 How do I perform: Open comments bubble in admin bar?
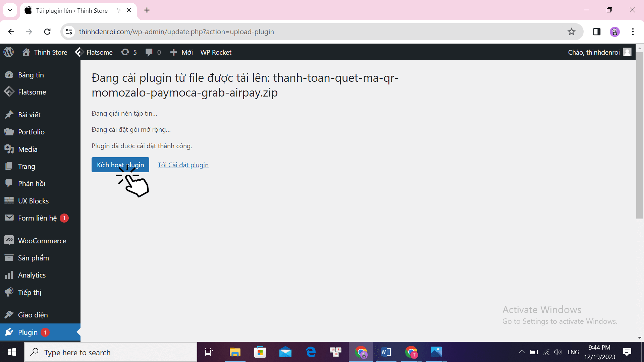[153, 52]
